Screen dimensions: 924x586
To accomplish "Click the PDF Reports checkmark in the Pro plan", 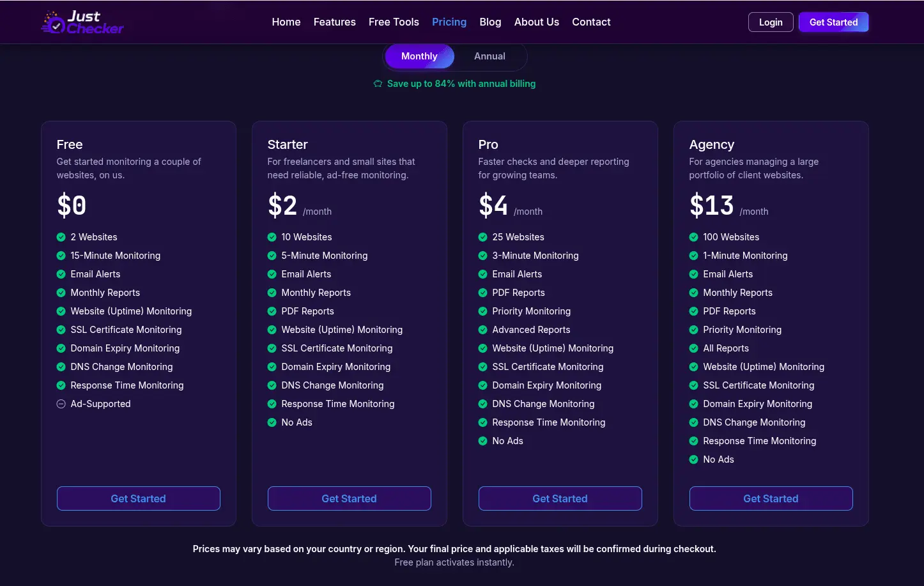I will click(x=483, y=293).
